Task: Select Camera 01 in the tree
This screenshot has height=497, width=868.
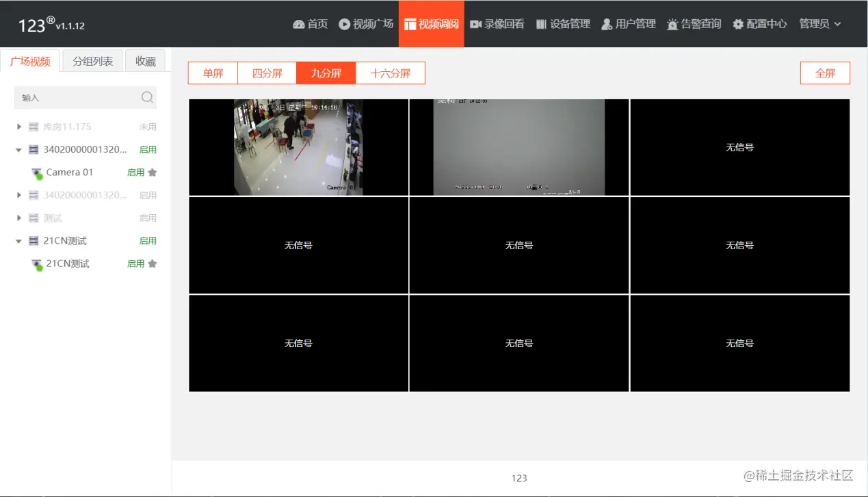Action: tap(69, 172)
